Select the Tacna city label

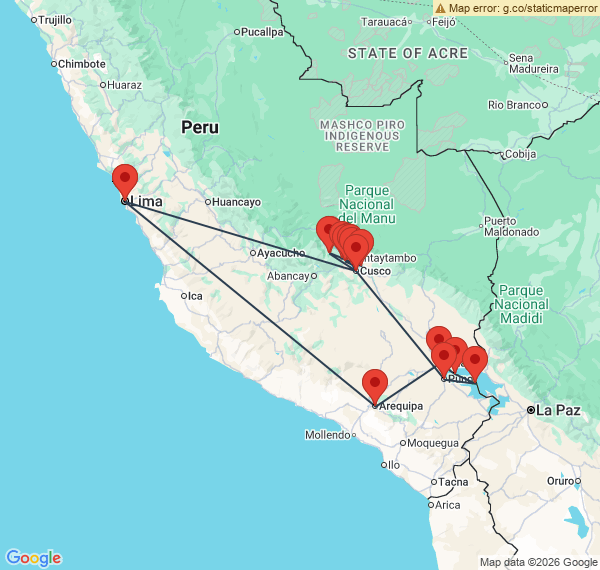(453, 482)
